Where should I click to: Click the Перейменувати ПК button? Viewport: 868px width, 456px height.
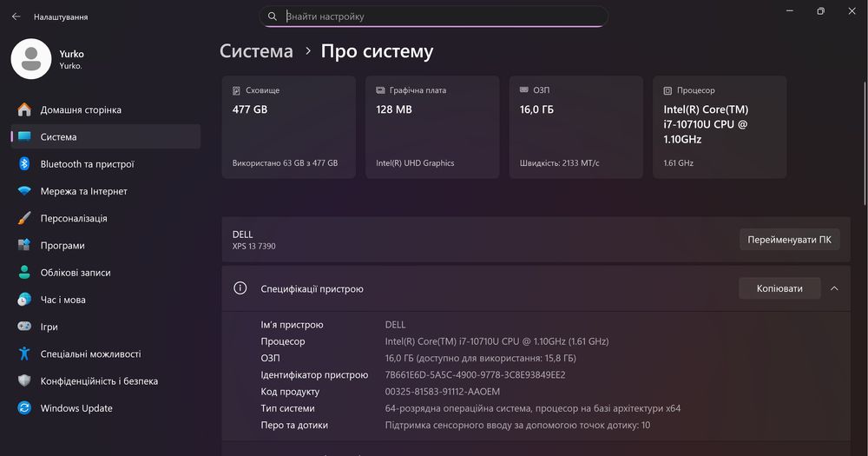pos(789,240)
